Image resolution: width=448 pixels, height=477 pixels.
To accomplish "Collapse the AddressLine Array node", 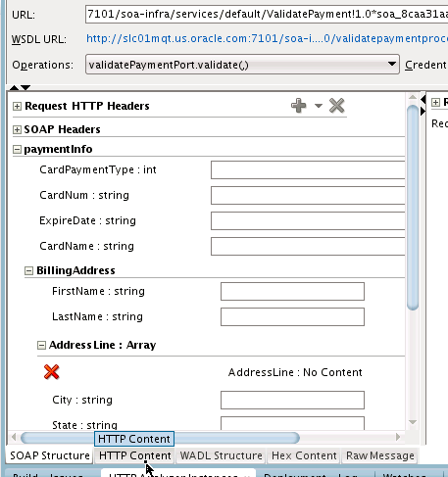I will tap(41, 345).
